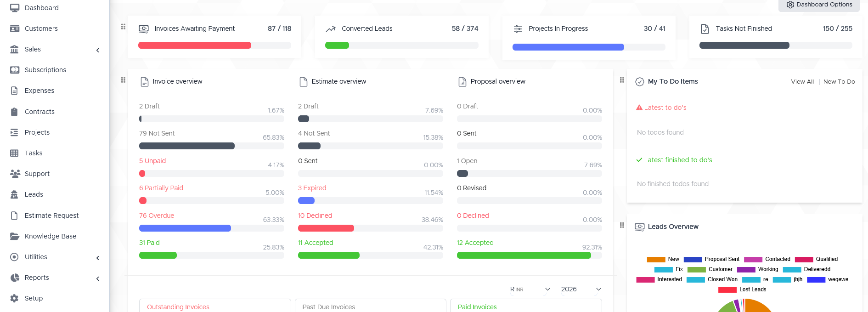This screenshot has height=312, width=868.
Task: Click the New To Do link
Action: tap(839, 82)
